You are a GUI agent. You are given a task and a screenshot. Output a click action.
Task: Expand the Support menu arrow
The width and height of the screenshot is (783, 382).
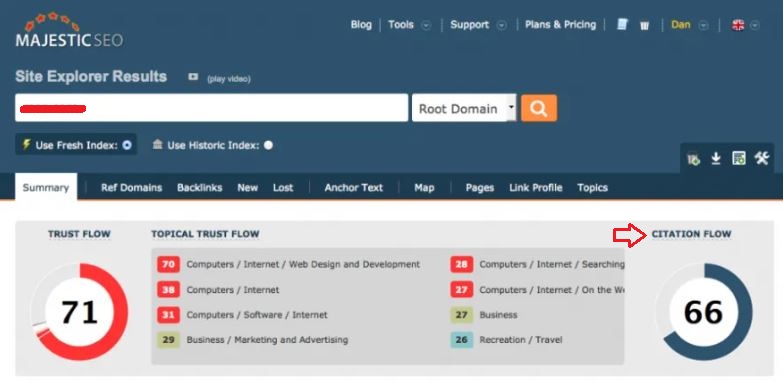[502, 25]
